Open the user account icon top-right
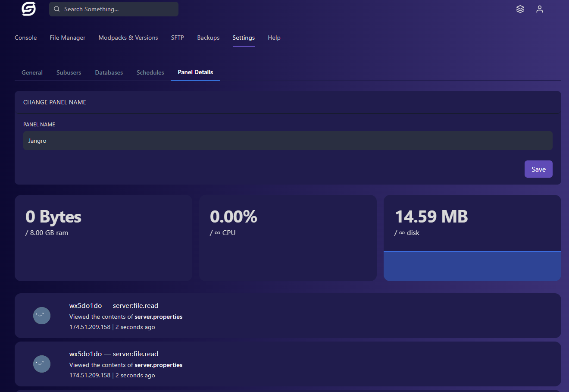Screen dimensions: 569x392 (x=540, y=9)
